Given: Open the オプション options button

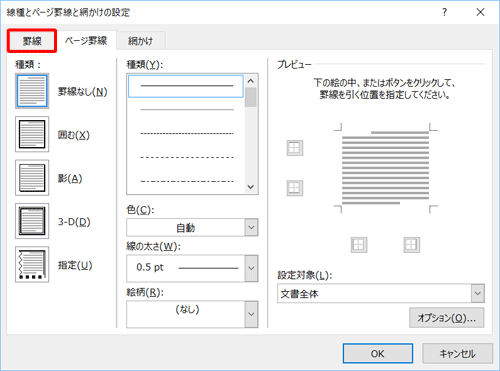Looking at the screenshot, I should [x=447, y=318].
